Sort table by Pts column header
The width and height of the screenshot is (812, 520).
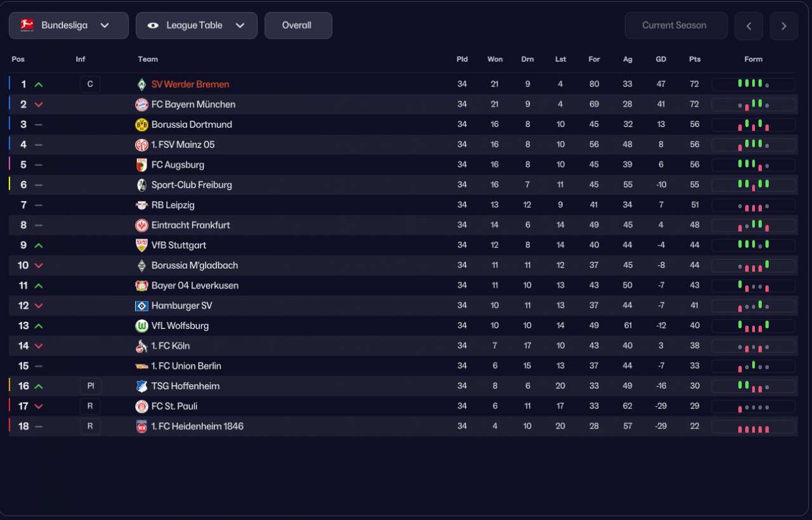[695, 59]
